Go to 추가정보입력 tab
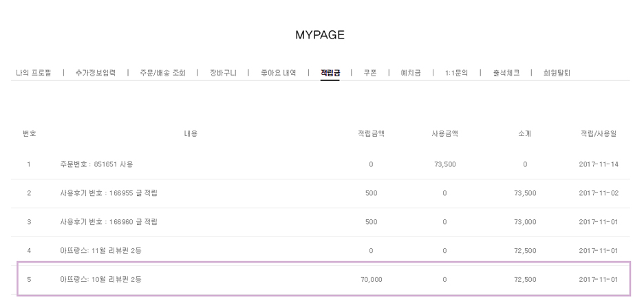Image resolution: width=644 pixels, height=299 pixels. (96, 73)
